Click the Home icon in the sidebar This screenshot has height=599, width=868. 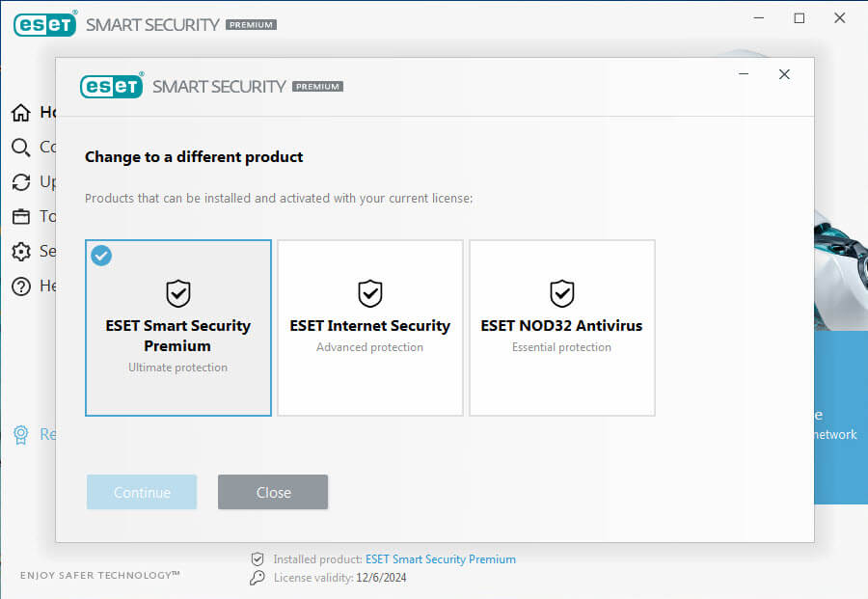click(20, 113)
